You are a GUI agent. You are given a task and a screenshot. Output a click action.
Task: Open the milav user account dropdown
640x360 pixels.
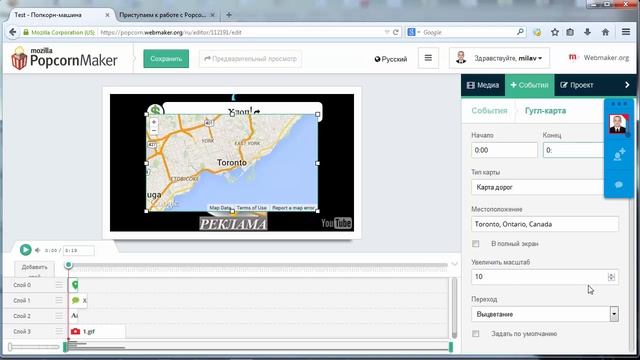499,58
